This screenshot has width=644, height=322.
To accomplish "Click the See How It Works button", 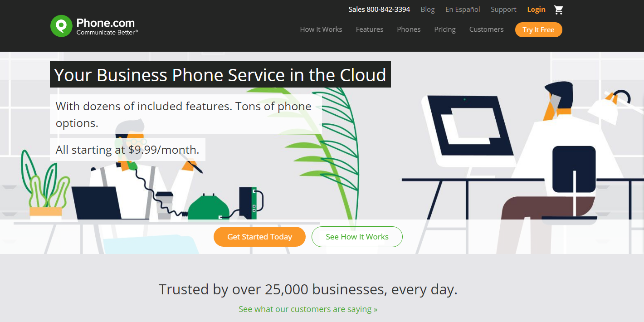I will point(357,237).
